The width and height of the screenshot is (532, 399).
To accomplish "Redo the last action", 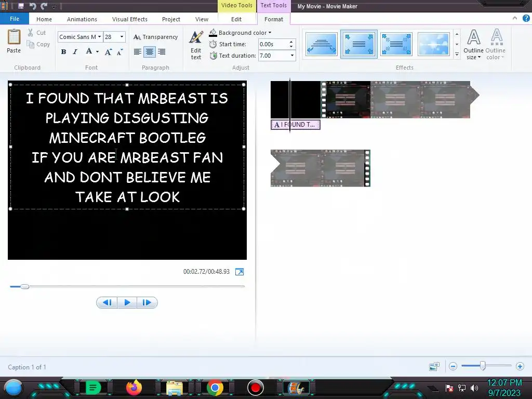I will [x=44, y=6].
